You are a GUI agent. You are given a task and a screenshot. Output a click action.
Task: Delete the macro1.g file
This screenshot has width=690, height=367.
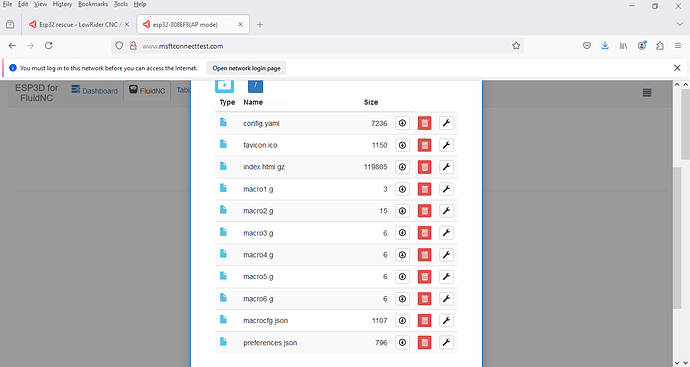(424, 189)
